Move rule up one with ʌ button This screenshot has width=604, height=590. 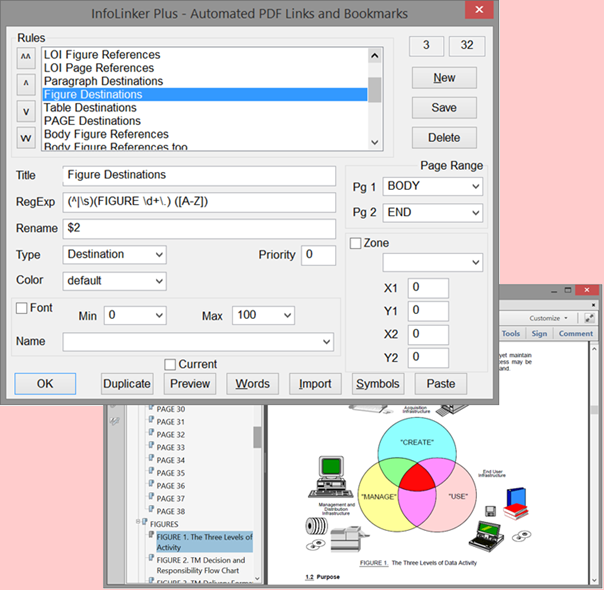[26, 84]
